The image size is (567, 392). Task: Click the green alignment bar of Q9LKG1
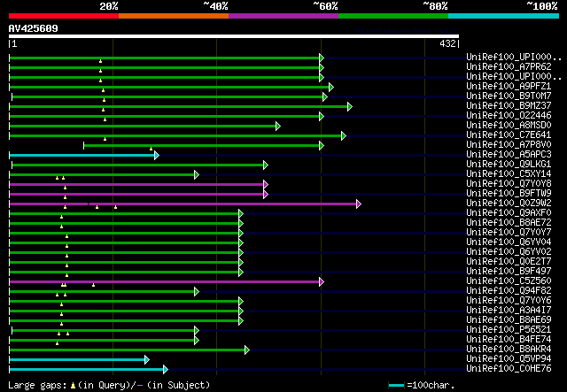[x=138, y=165]
